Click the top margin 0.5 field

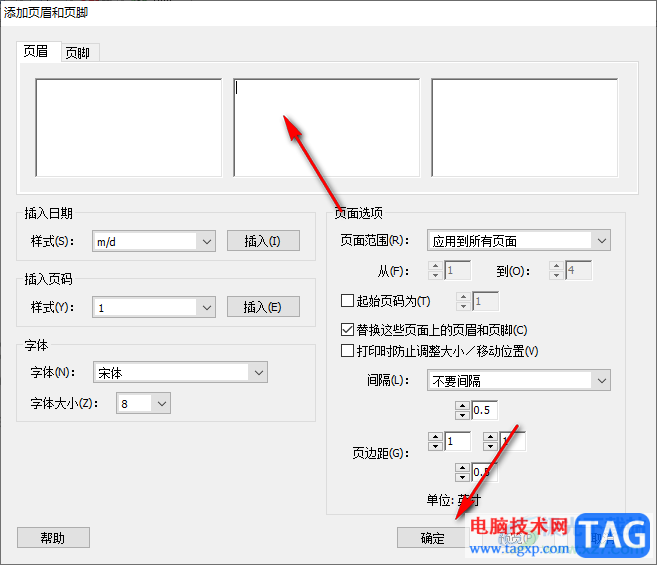tap(484, 410)
